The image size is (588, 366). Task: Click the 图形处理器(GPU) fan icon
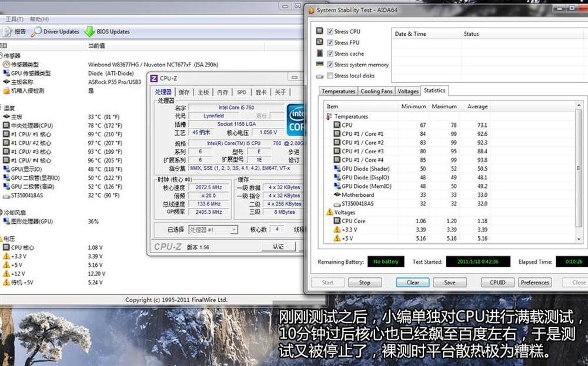[x=6, y=221]
